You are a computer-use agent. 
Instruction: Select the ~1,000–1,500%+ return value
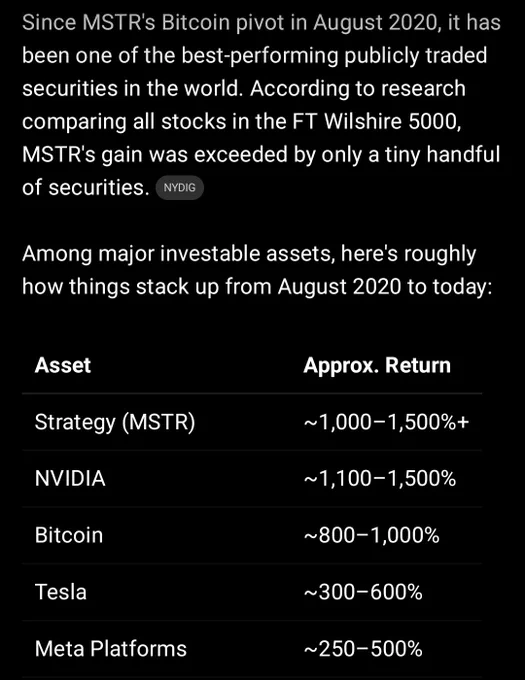point(386,422)
